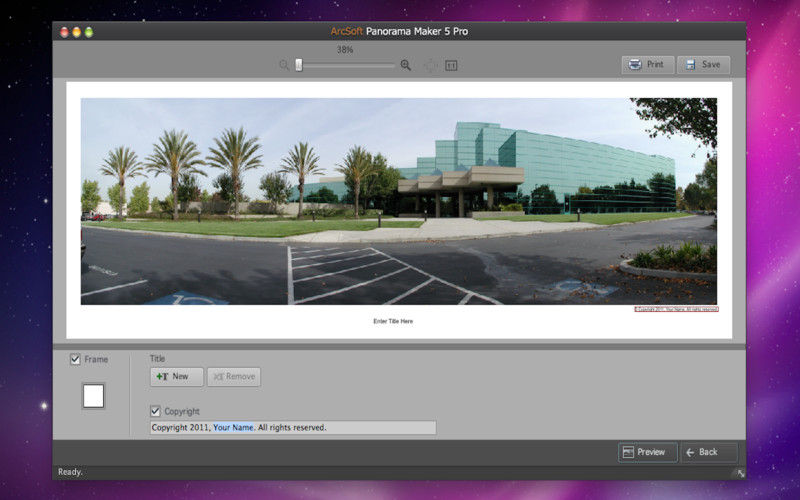This screenshot has height=500, width=800.
Task: Click the zoom in magnifier icon
Action: pyautogui.click(x=406, y=65)
